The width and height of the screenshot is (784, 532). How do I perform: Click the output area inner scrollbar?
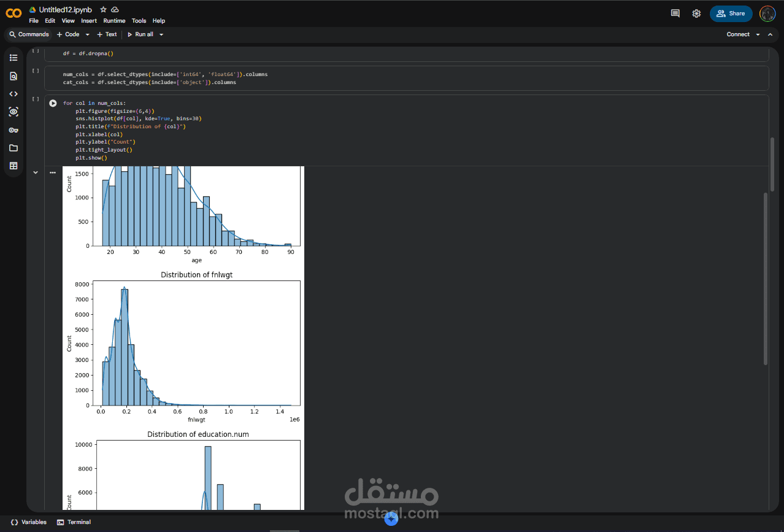point(765,279)
